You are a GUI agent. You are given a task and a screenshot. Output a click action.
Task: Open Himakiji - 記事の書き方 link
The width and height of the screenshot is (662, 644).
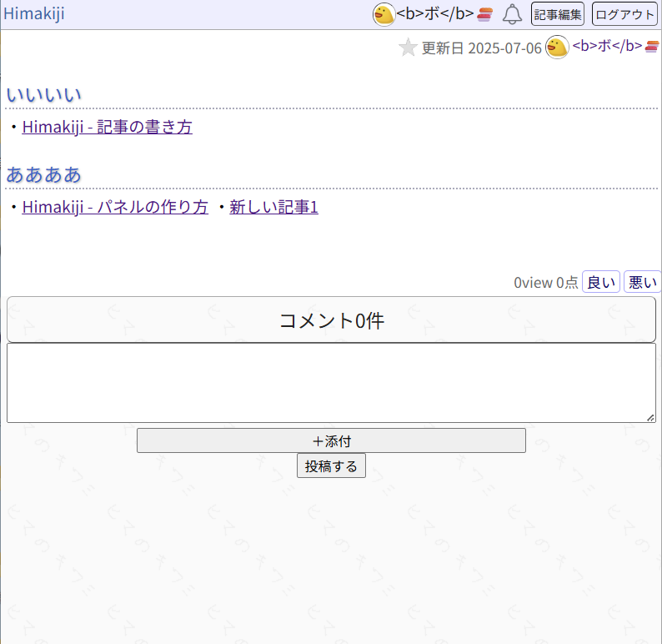108,127
